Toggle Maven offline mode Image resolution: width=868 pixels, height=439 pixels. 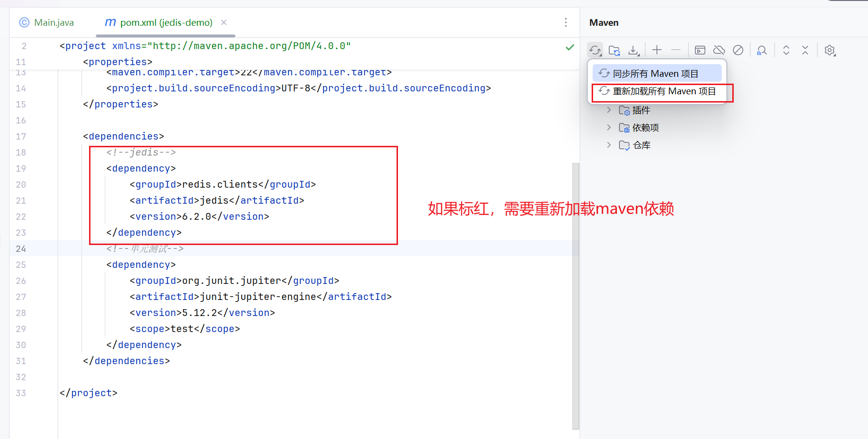click(x=719, y=50)
